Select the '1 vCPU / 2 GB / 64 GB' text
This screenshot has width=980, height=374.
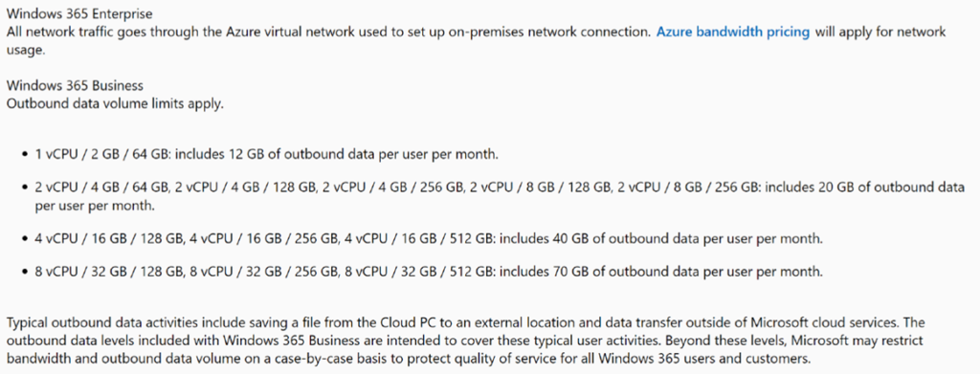102,154
